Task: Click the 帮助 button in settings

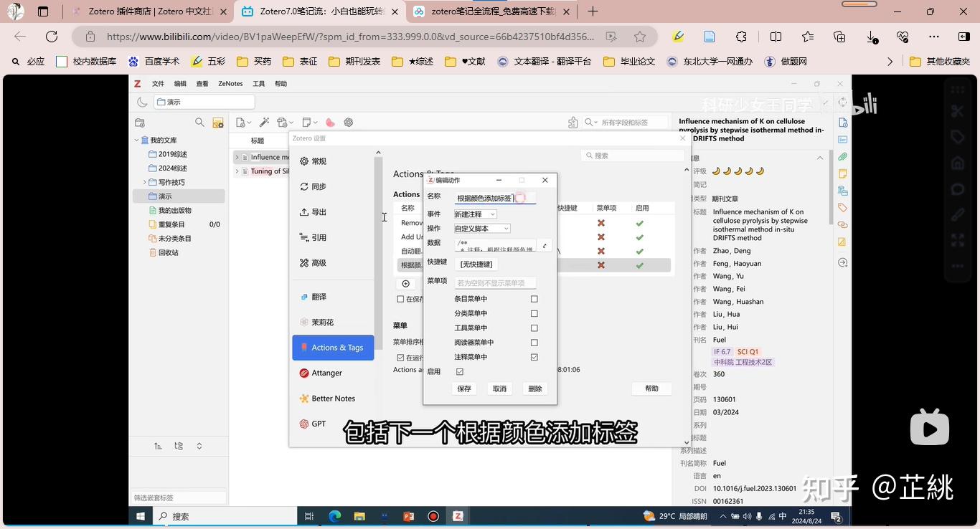Action: pos(651,389)
